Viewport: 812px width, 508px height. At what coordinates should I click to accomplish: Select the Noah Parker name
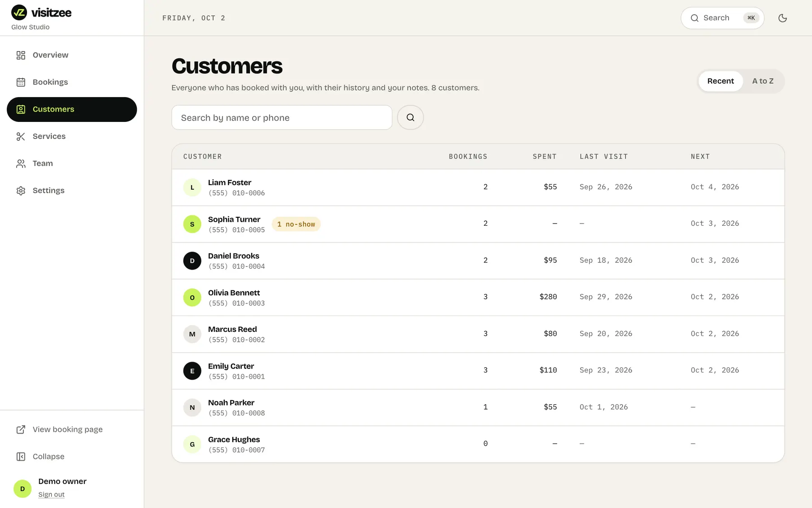coord(231,403)
